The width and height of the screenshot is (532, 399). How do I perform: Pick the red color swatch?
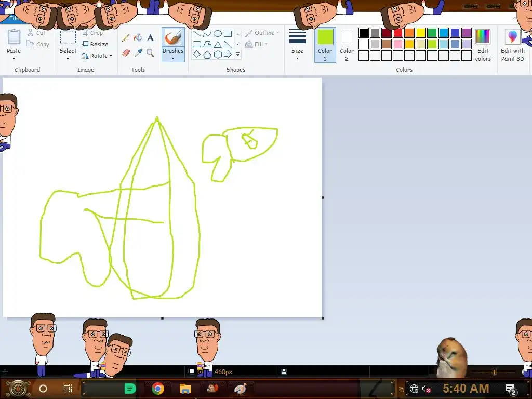pos(397,33)
